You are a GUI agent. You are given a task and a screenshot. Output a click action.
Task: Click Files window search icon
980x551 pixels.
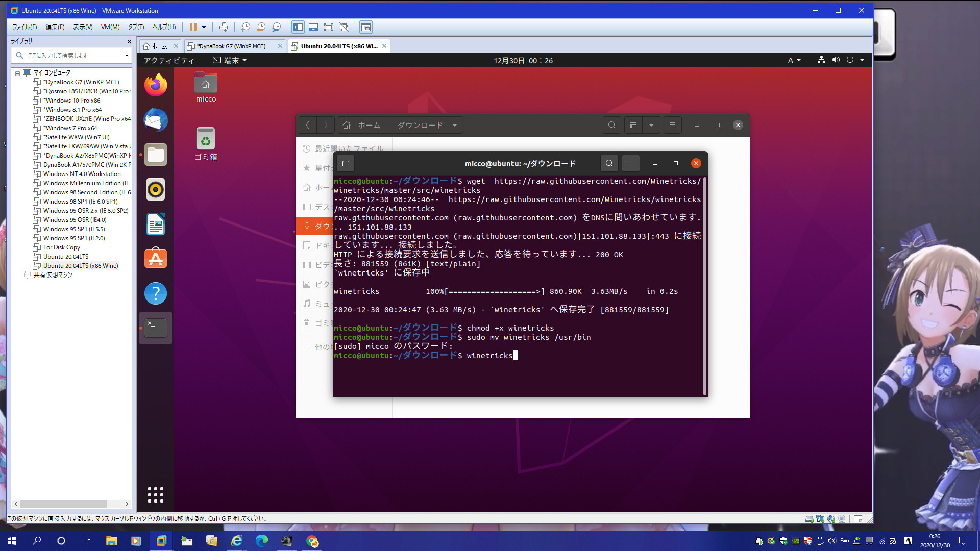(x=611, y=125)
